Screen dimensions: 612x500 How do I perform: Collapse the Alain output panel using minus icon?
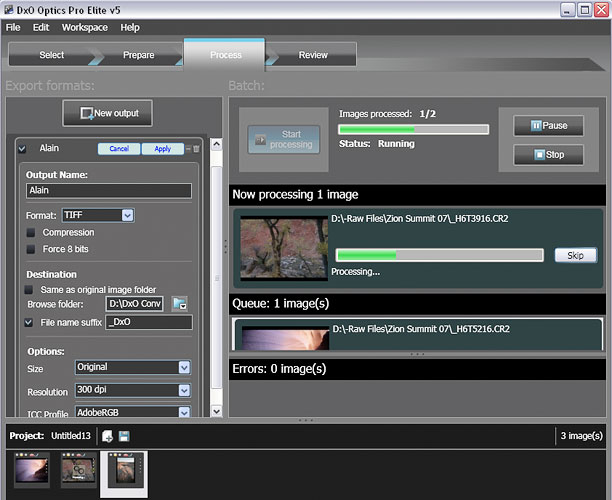[188, 148]
